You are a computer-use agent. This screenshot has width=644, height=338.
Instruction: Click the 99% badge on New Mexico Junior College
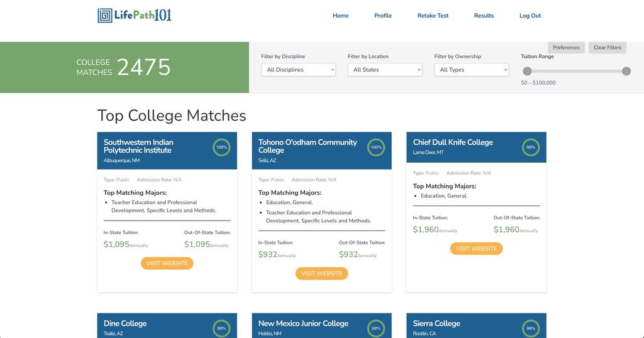tap(376, 328)
